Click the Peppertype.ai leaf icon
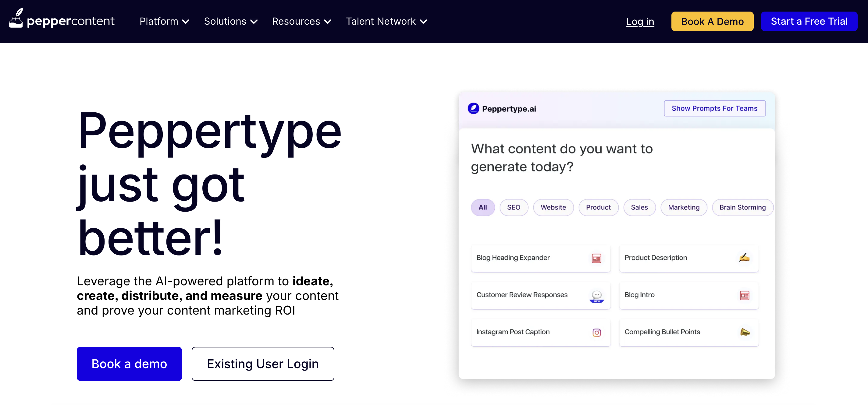 473,108
